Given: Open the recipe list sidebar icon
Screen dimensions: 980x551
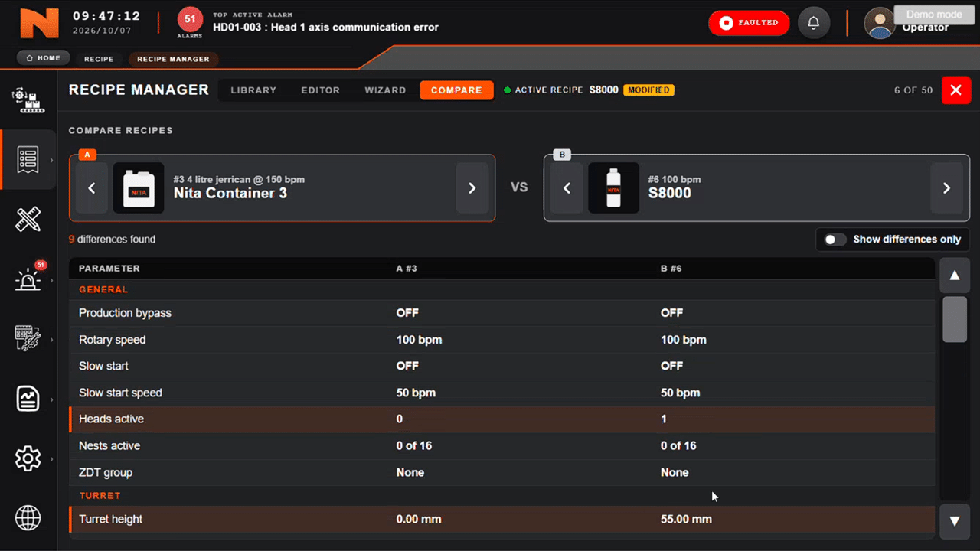Looking at the screenshot, I should [28, 160].
